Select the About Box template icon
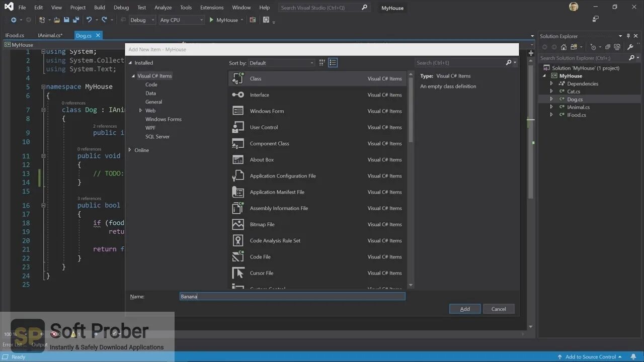This screenshot has width=644, height=362. coord(238,159)
